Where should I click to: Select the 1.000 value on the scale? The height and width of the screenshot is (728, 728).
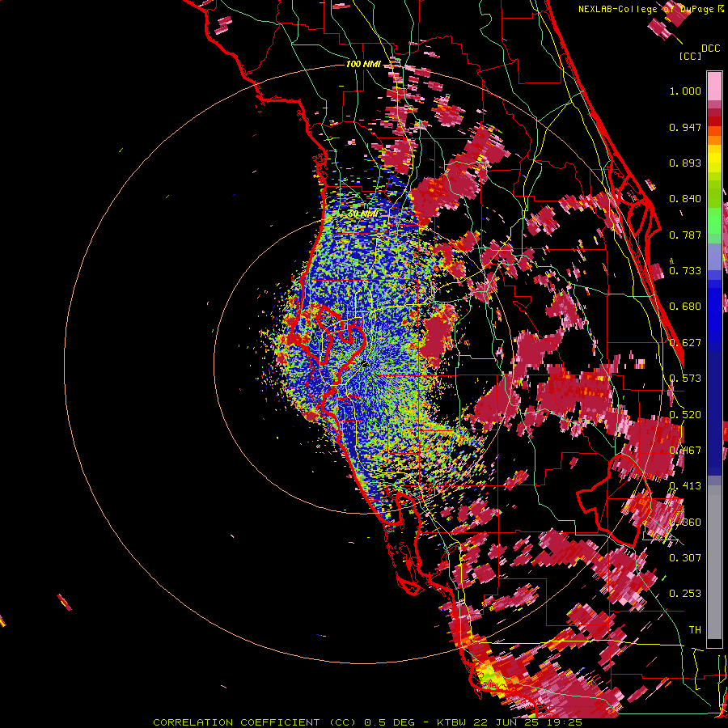685,91
